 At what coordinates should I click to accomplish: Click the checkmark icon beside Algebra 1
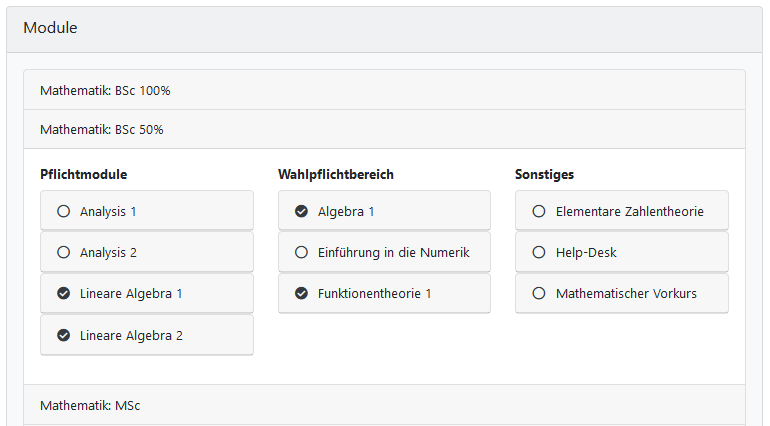pyautogui.click(x=302, y=211)
